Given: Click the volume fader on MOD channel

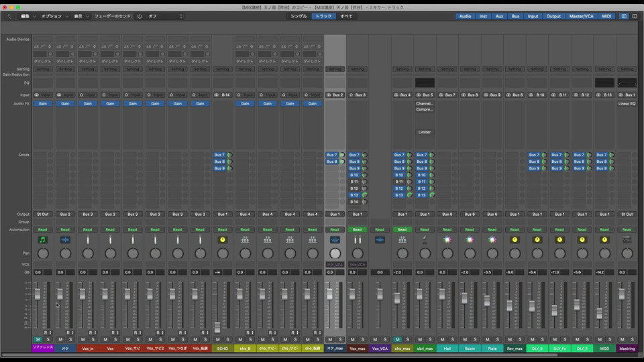Looking at the screenshot, I should pyautogui.click(x=599, y=313).
